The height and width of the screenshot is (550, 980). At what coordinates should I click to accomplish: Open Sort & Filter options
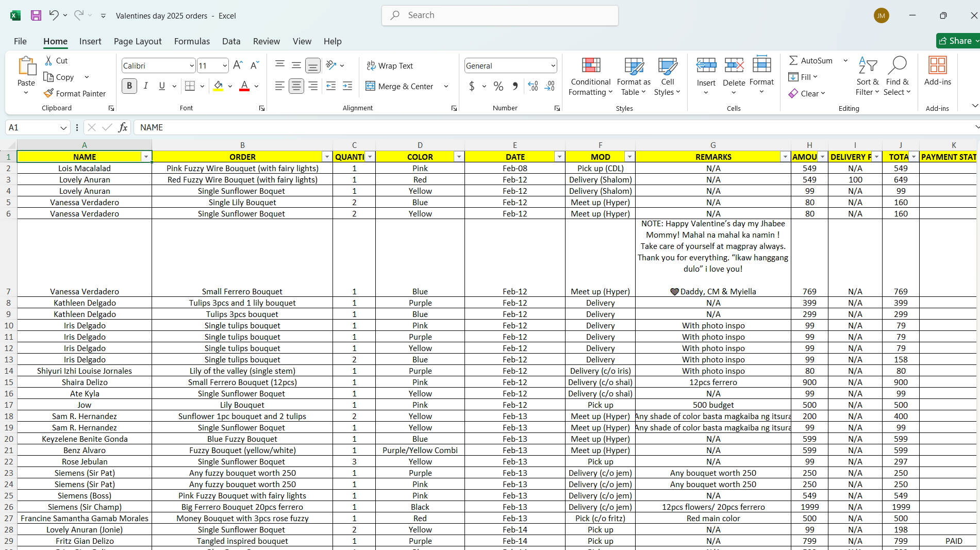coord(868,77)
